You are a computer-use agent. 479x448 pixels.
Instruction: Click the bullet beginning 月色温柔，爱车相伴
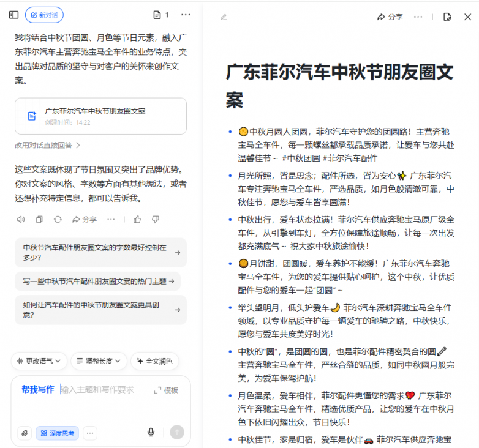tap(346, 409)
